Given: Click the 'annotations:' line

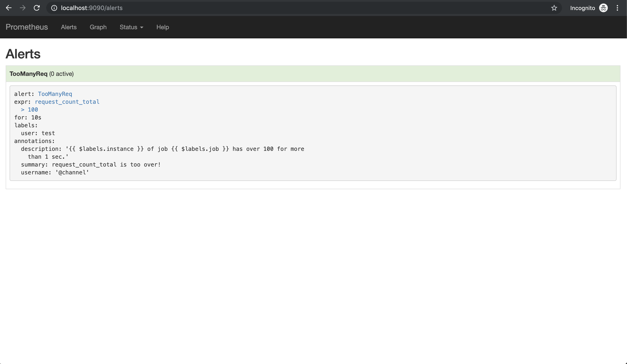Looking at the screenshot, I should pos(34,141).
